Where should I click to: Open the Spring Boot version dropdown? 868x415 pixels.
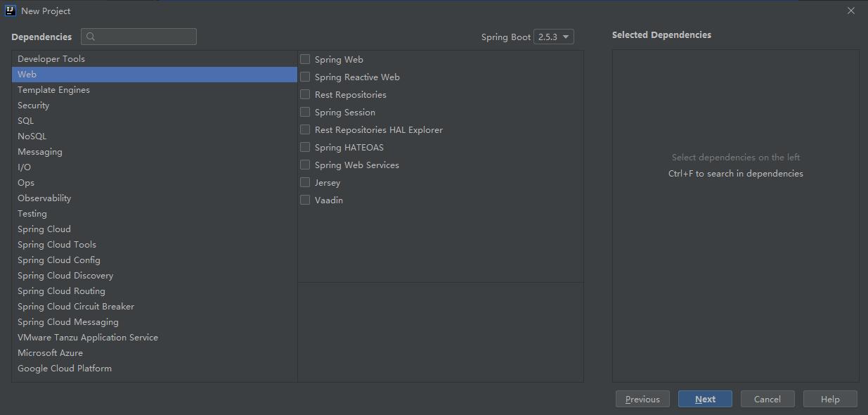click(x=554, y=37)
